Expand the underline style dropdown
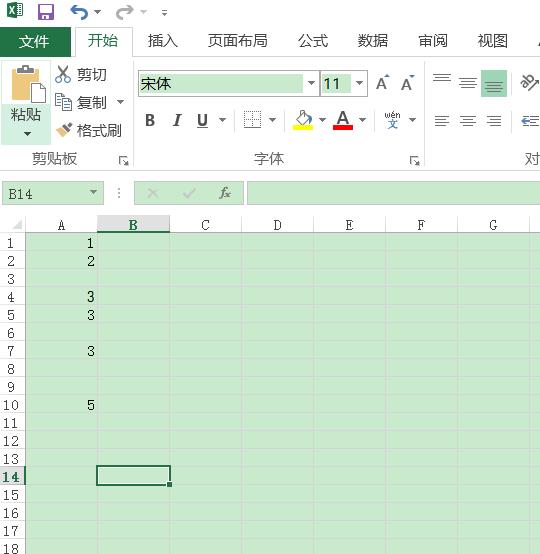Screen dimensions: 540x554 coord(222,120)
